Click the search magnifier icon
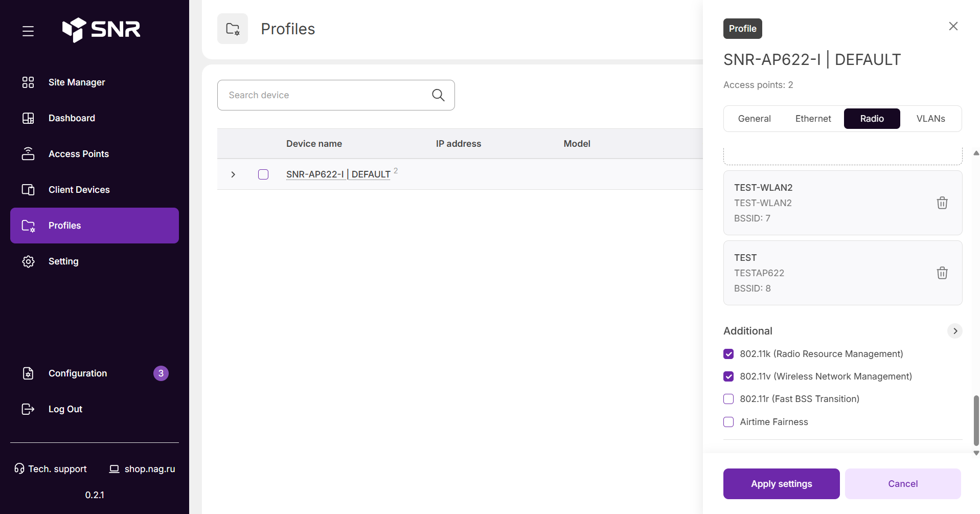980x514 pixels. click(x=438, y=95)
